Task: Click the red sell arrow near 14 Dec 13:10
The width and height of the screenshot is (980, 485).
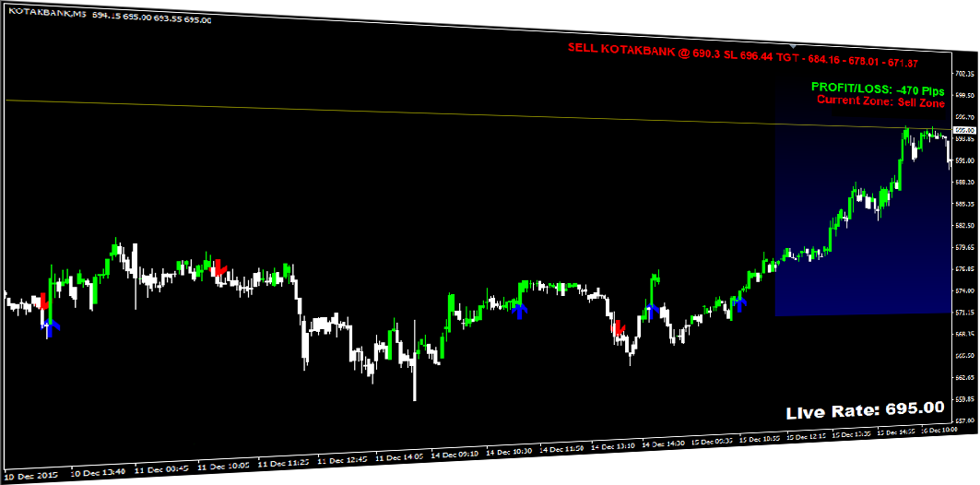Action: 619,328
